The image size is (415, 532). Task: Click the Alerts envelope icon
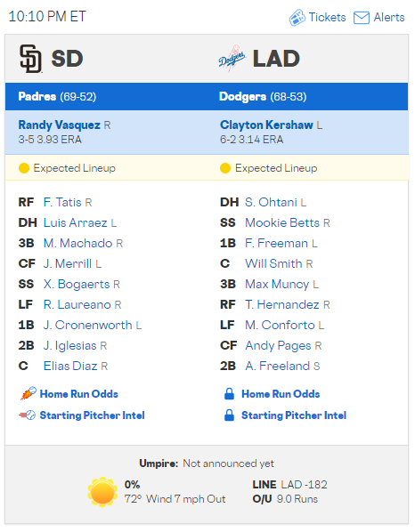click(362, 18)
